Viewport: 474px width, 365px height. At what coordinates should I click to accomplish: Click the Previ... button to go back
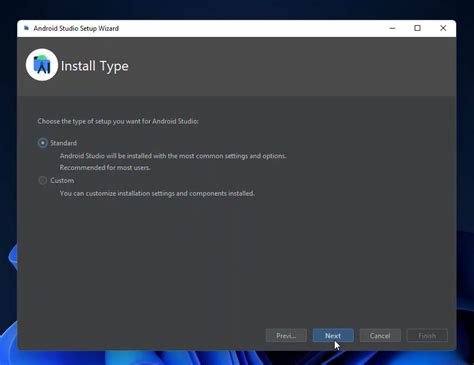[x=286, y=336]
